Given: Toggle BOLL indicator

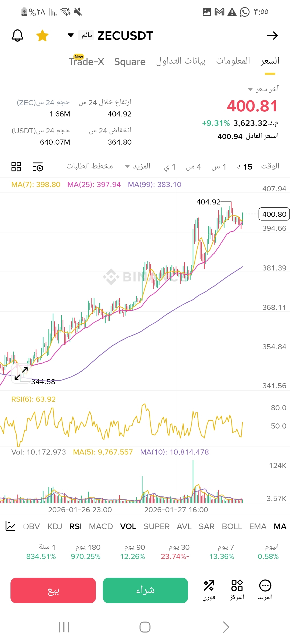Looking at the screenshot, I should pos(232,526).
